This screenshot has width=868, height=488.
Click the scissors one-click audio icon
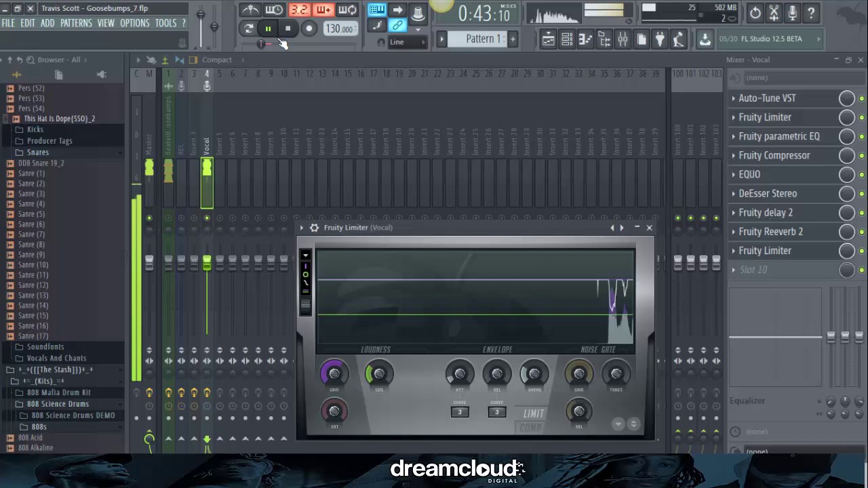(x=774, y=13)
